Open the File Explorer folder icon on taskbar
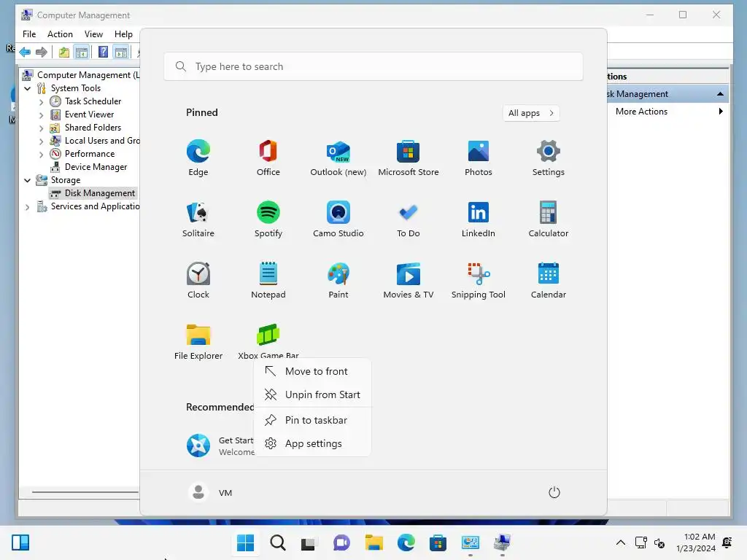Image resolution: width=747 pixels, height=560 pixels. coord(374,542)
